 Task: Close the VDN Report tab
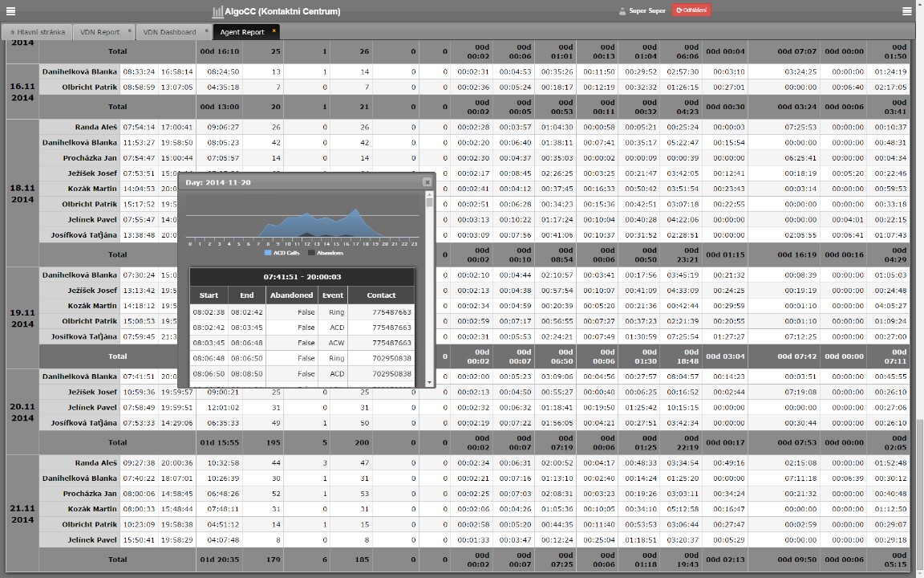(129, 31)
